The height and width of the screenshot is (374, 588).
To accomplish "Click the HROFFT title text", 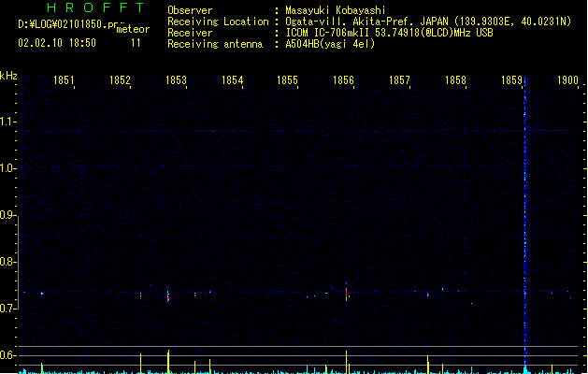I will (96, 7).
